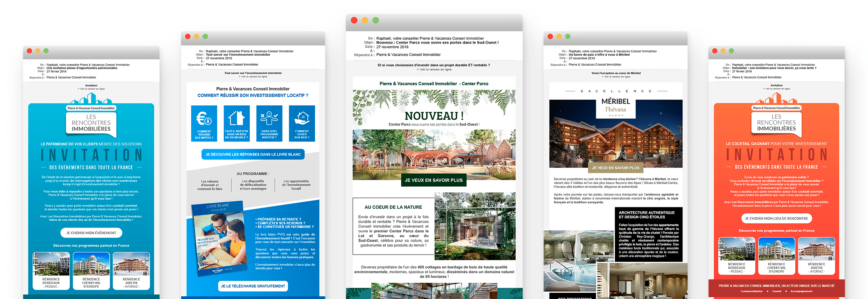Click the 'AU COEUR DE LA NATURE' heading
868x299 pixels.
point(393,207)
